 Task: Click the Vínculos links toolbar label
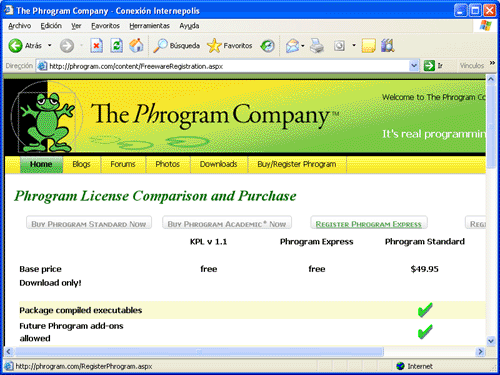click(x=471, y=66)
